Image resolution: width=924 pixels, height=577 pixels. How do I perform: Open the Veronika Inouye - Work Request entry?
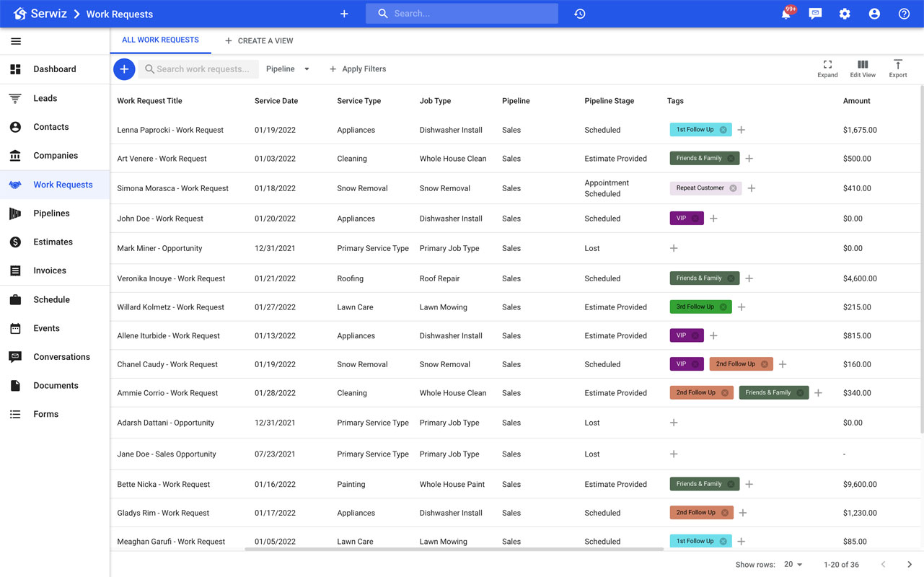(x=171, y=278)
